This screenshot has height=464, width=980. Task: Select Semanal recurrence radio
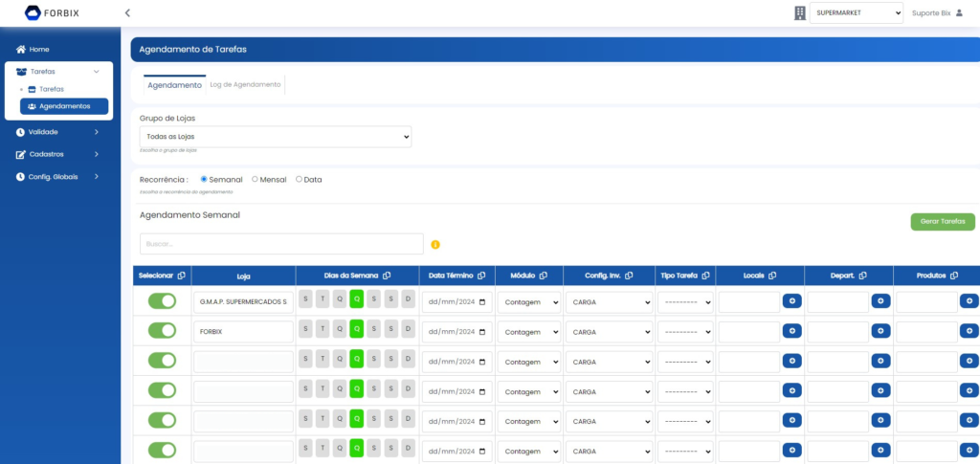click(x=204, y=179)
